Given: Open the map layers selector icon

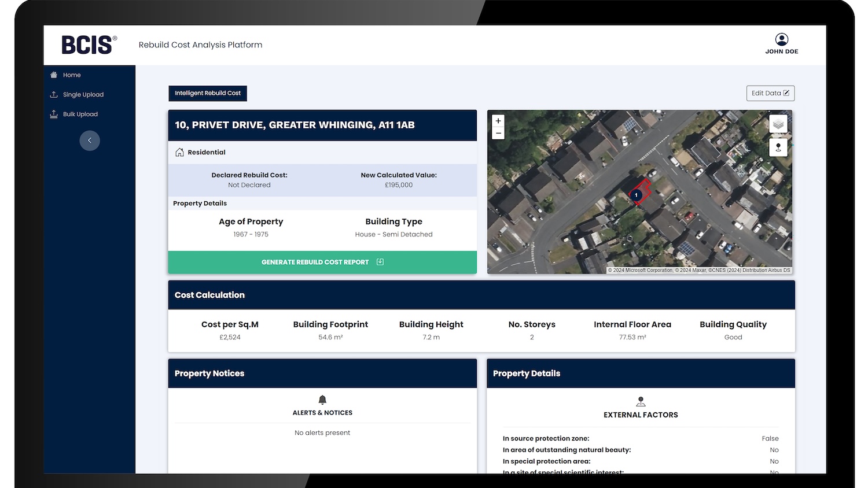Looking at the screenshot, I should 778,123.
